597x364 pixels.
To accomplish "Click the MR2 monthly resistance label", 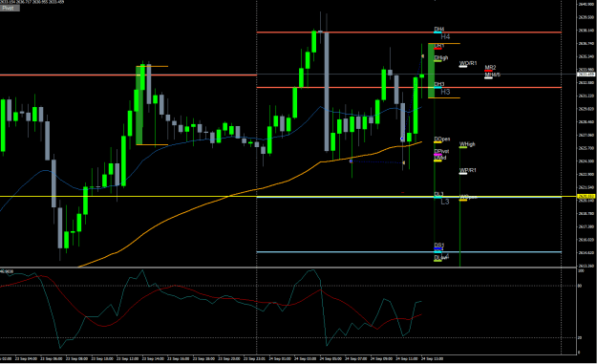I will point(490,68).
